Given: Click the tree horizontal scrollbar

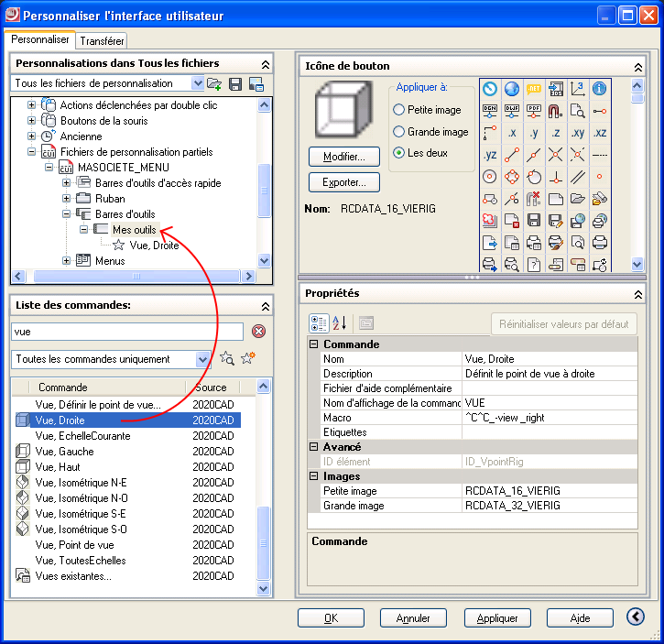Looking at the screenshot, I should pyautogui.click(x=135, y=276).
